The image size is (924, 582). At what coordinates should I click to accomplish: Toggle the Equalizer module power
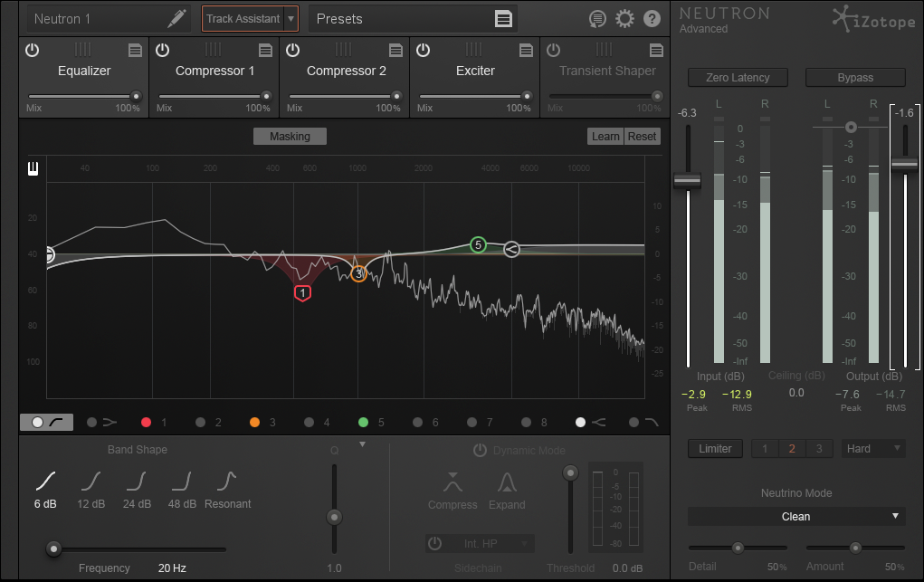[33, 50]
